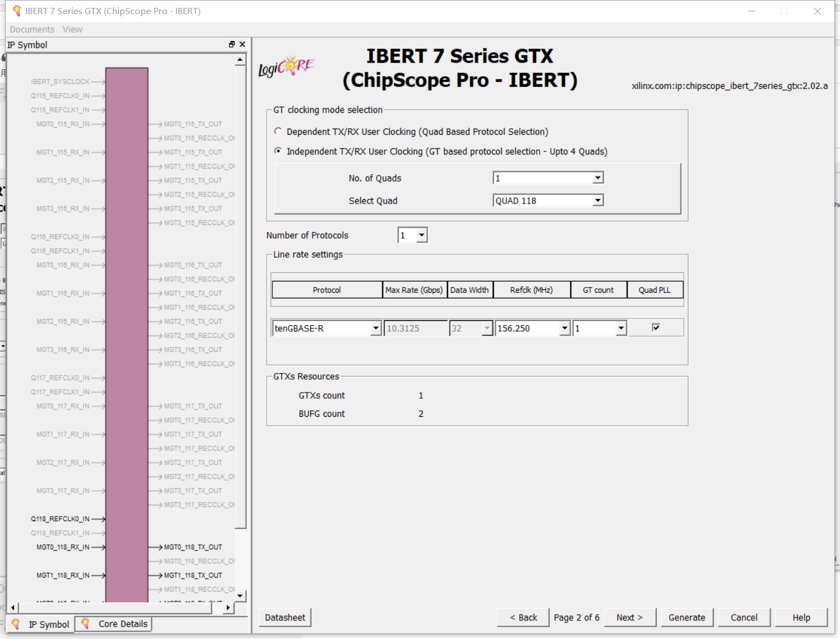
Task: Click the MGT0_115_TX_OUT port label
Action: [193, 124]
